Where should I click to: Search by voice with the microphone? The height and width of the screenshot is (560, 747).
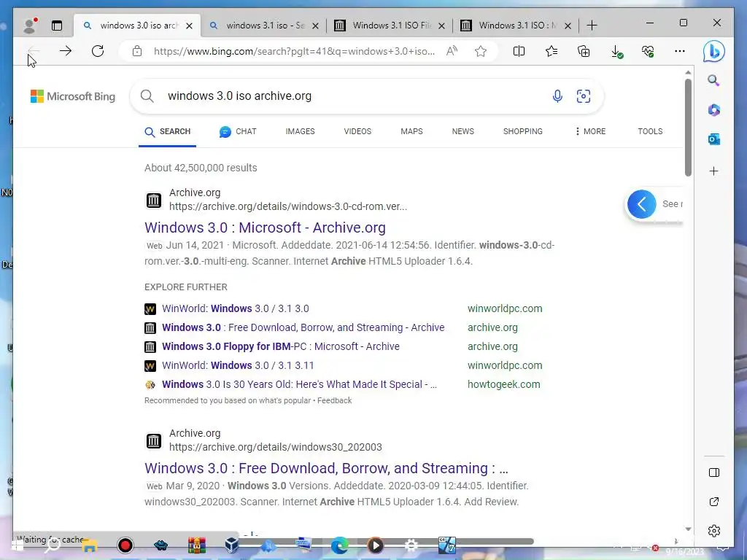[557, 96]
